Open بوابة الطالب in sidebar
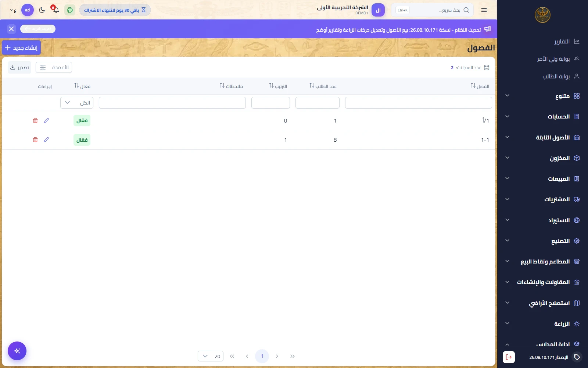The width and height of the screenshot is (588, 368). 542,77
